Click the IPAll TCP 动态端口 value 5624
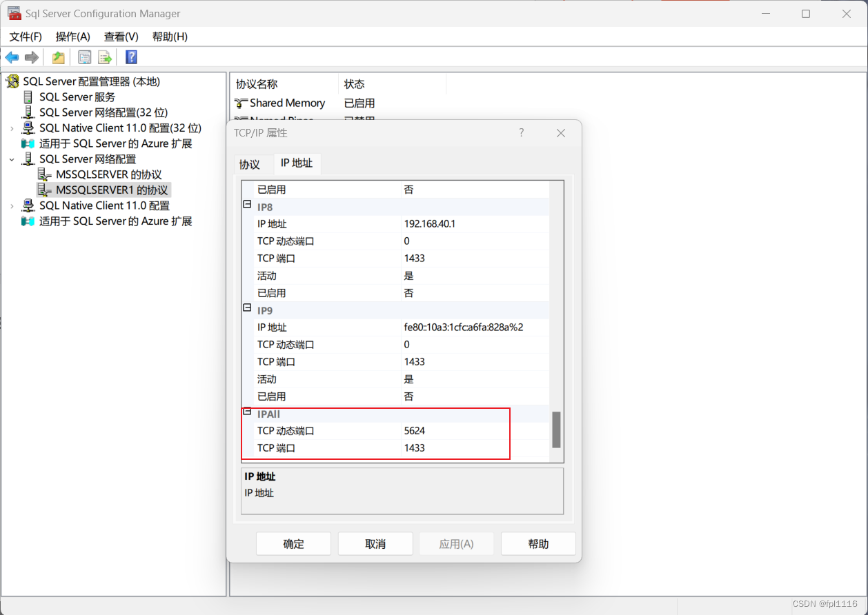The height and width of the screenshot is (615, 868). (x=415, y=431)
